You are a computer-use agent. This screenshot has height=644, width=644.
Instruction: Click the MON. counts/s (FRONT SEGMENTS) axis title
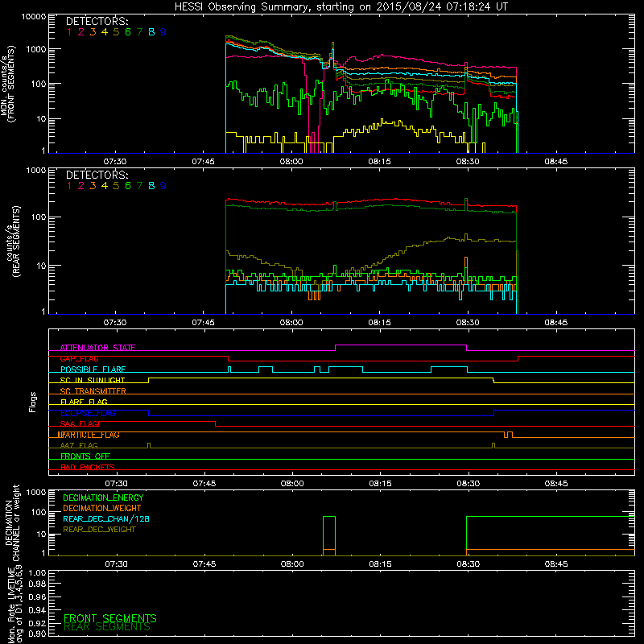click(x=7, y=84)
